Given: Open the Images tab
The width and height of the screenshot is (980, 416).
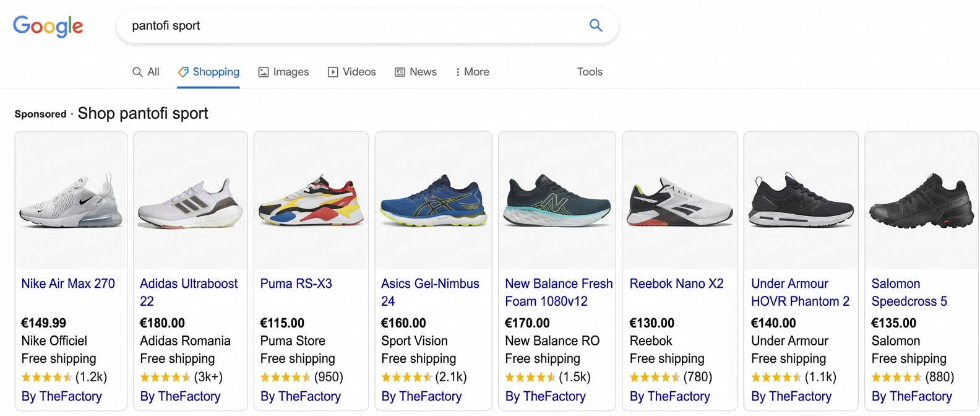Looking at the screenshot, I should point(283,72).
